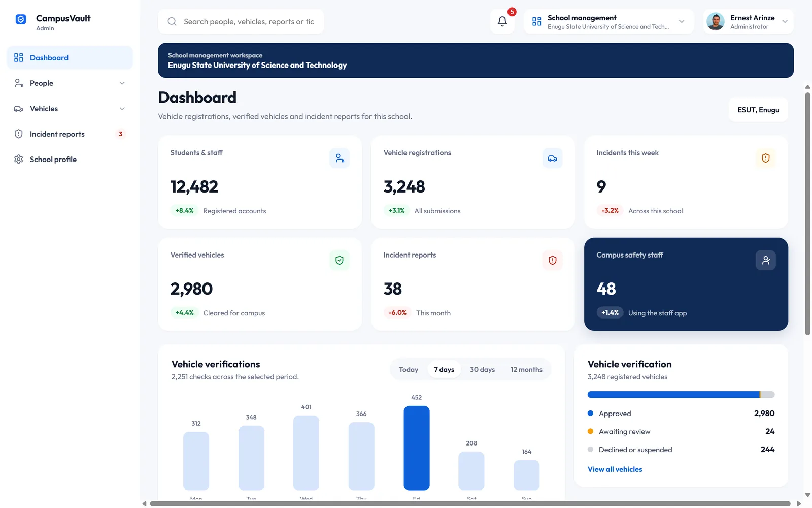This screenshot has height=508, width=812.
Task: Click Verified vehicles check-shield icon
Action: (340, 260)
